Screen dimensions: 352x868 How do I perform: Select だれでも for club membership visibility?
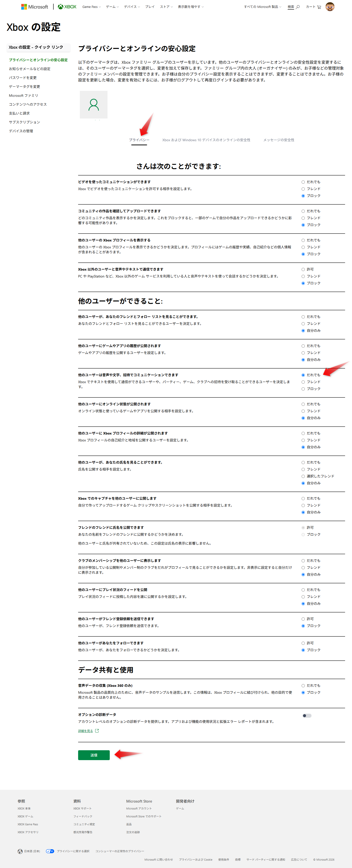pos(303,561)
